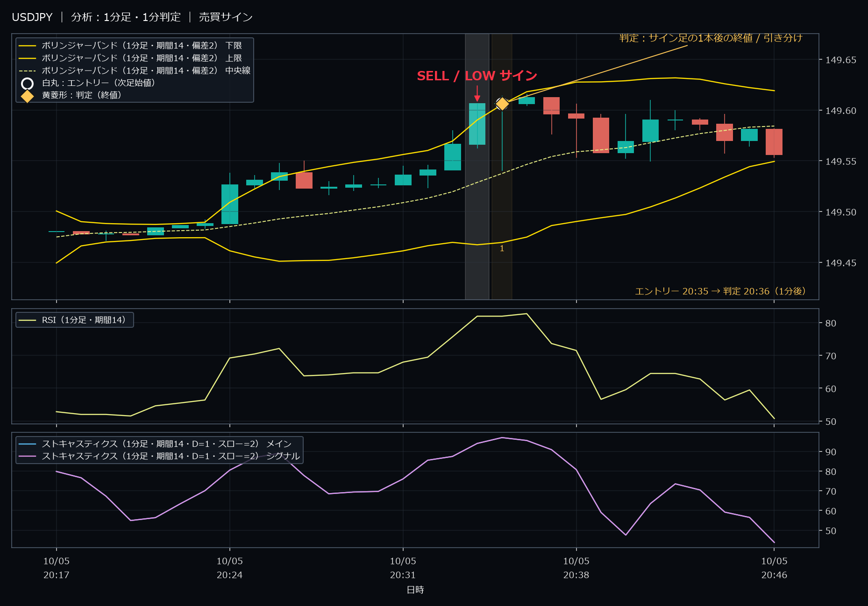This screenshot has width=868, height=606.
Task: Click the ストキャスティクス シグナル legend entry
Action: click(x=159, y=456)
